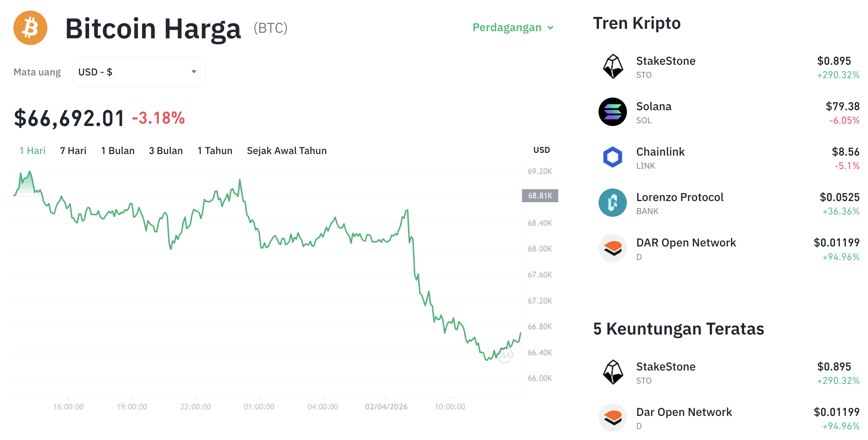Select the DAR Open Network icon
This screenshot has height=440, width=868.
612,248
